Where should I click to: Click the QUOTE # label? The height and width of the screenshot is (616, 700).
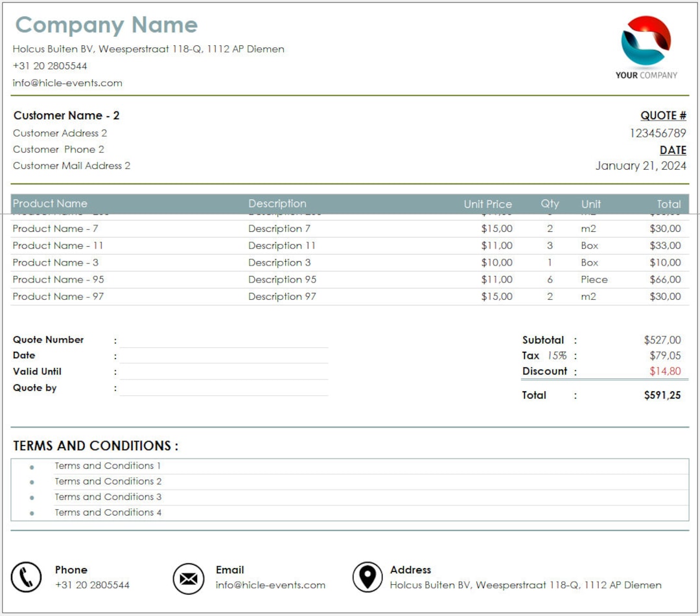pos(663,115)
